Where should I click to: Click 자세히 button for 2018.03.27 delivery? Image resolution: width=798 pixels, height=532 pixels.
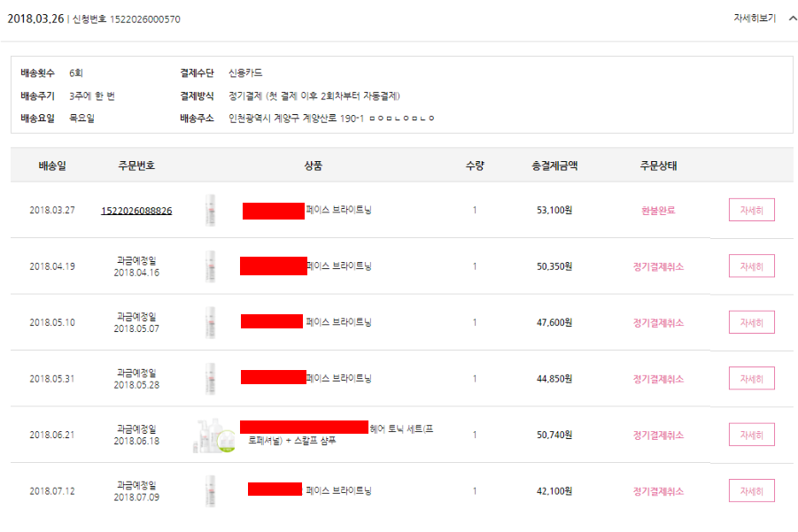[x=751, y=210]
